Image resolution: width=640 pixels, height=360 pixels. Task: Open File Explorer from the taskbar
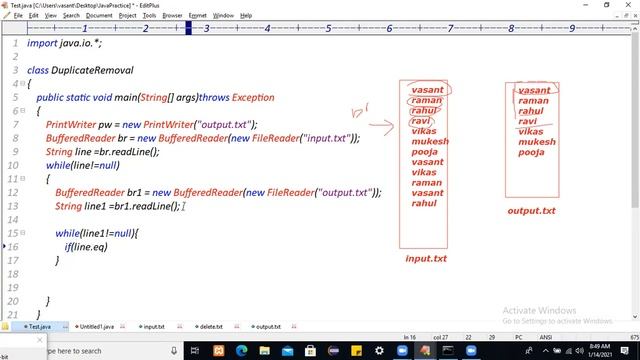point(264,351)
